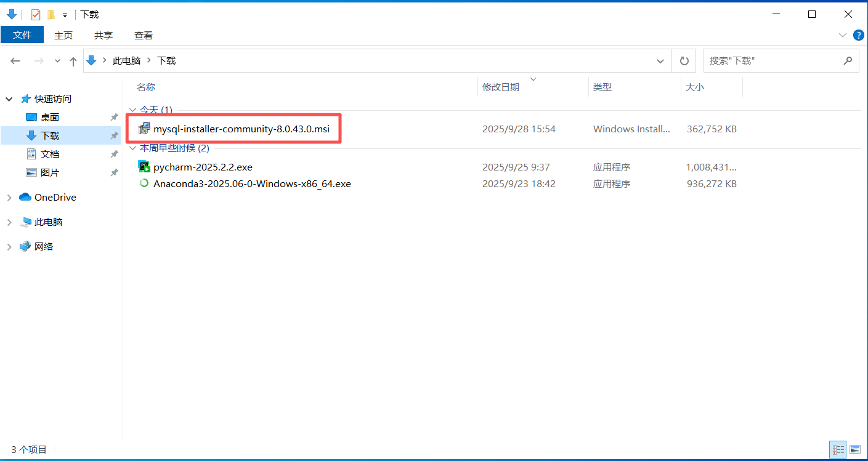The image size is (868, 461).
Task: Click the back navigation arrow
Action: point(15,61)
